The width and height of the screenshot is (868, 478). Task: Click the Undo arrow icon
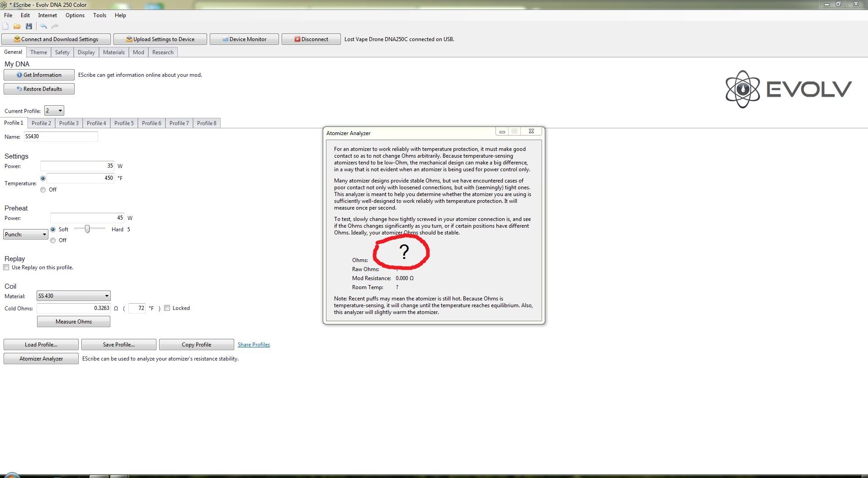coord(43,26)
